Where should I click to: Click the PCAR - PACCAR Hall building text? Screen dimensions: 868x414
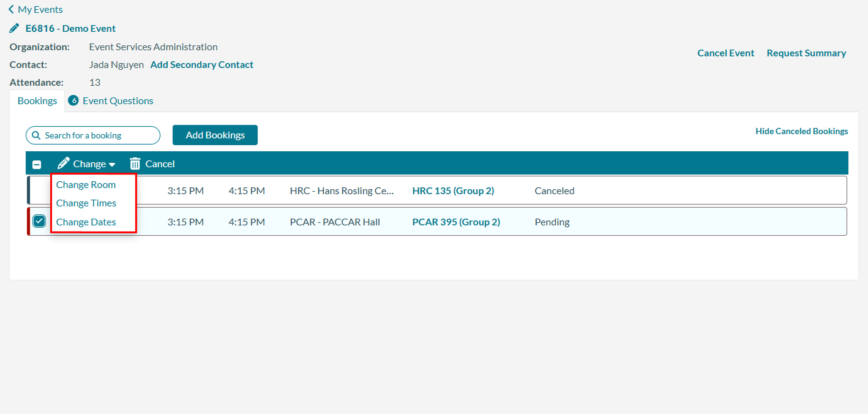[x=335, y=222]
